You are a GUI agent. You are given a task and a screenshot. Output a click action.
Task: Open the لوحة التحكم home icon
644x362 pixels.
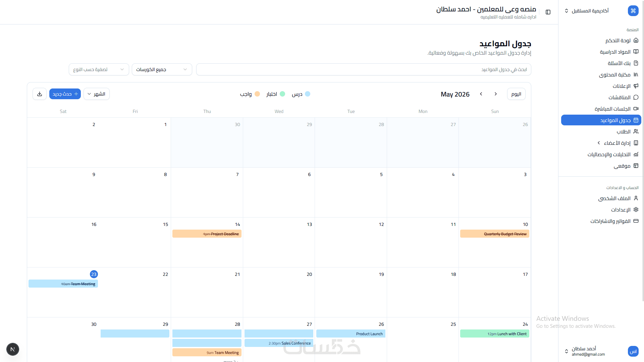click(x=636, y=41)
